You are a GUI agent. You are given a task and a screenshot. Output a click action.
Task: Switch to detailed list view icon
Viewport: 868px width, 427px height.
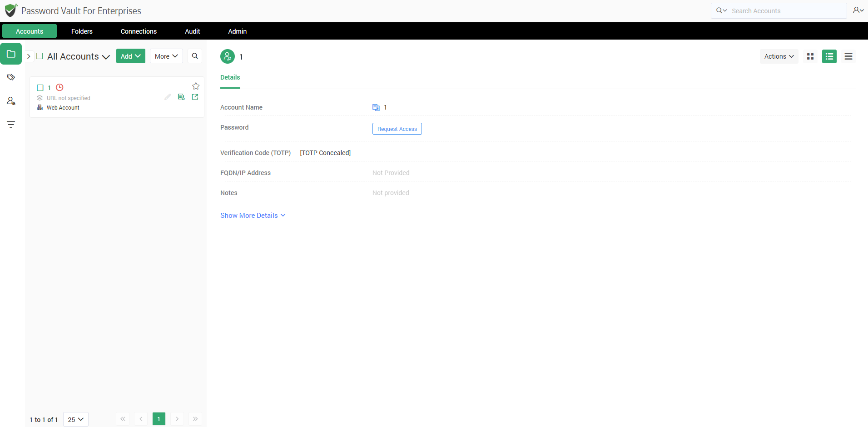click(x=829, y=56)
